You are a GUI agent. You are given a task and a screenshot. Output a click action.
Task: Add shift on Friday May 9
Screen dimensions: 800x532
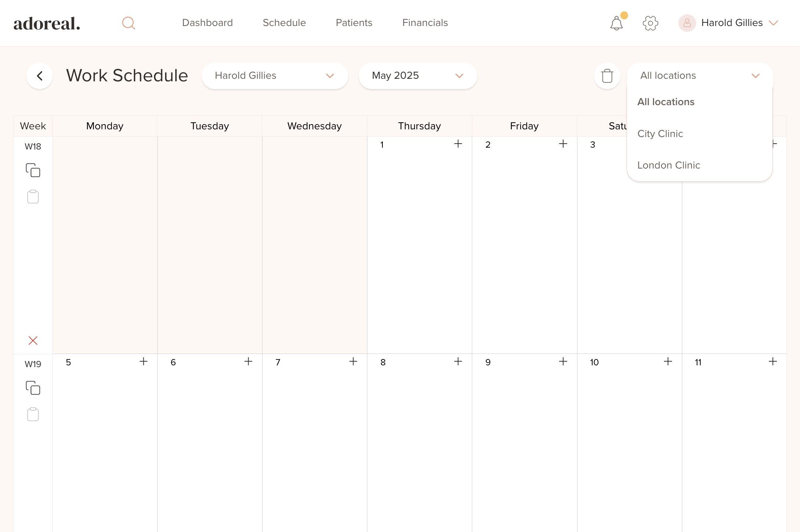(x=563, y=362)
